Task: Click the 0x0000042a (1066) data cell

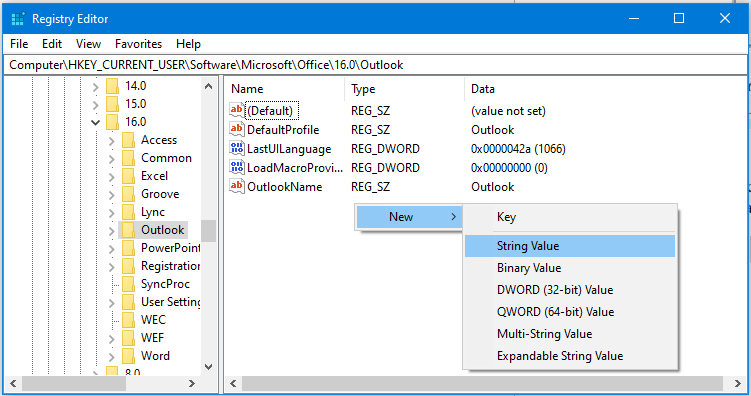Action: click(x=518, y=149)
